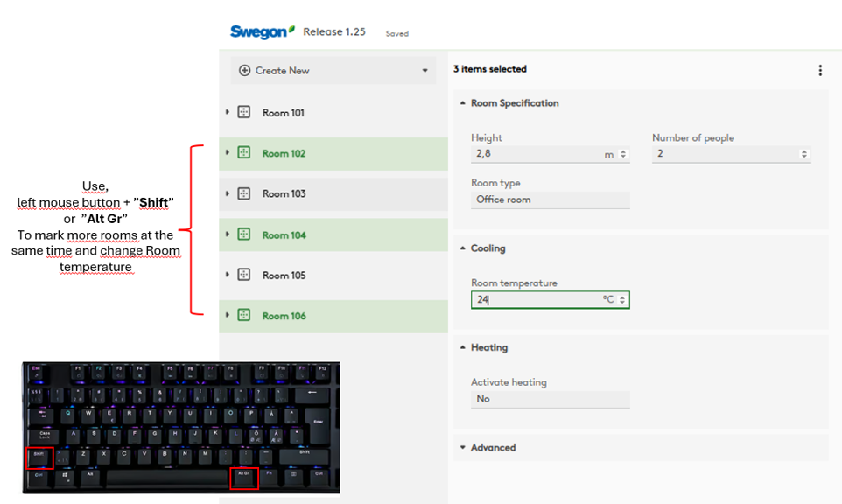
Task: Open the three-dot options menu
Action: pyautogui.click(x=819, y=70)
